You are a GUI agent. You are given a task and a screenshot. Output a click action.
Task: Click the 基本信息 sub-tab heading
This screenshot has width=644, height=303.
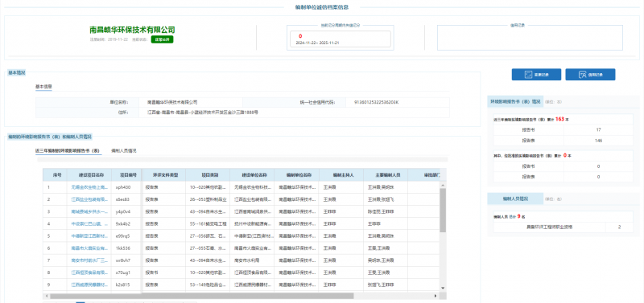coord(43,87)
